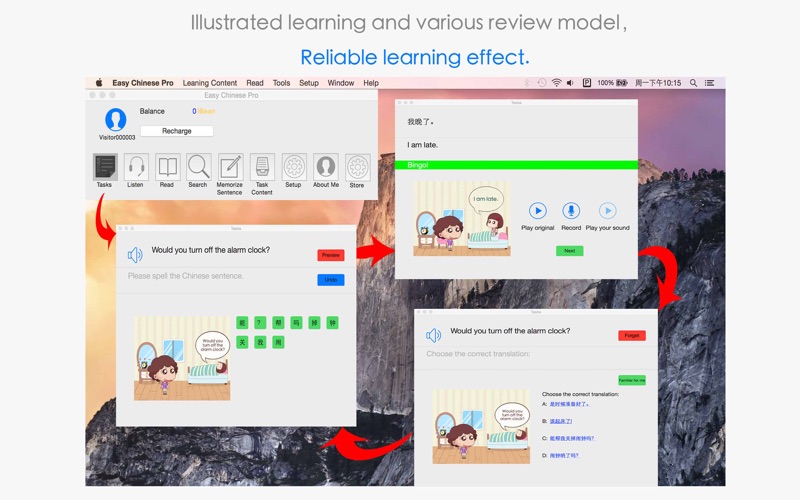This screenshot has height=500, width=800.
Task: Open the Tasks tool
Action: click(x=105, y=167)
